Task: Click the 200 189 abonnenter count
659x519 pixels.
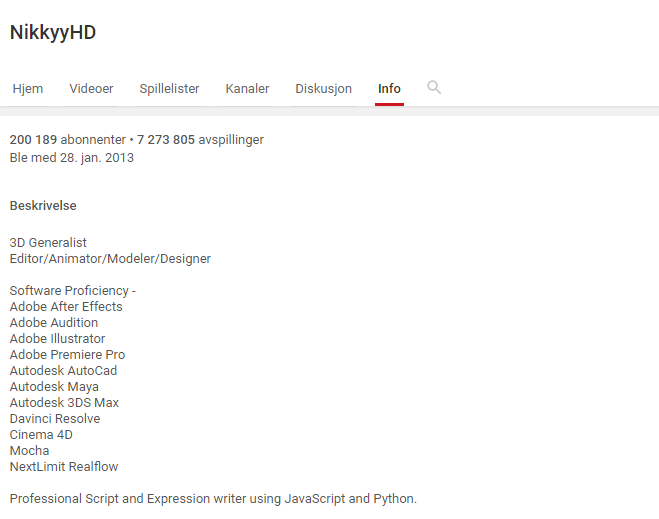Action: [x=68, y=140]
